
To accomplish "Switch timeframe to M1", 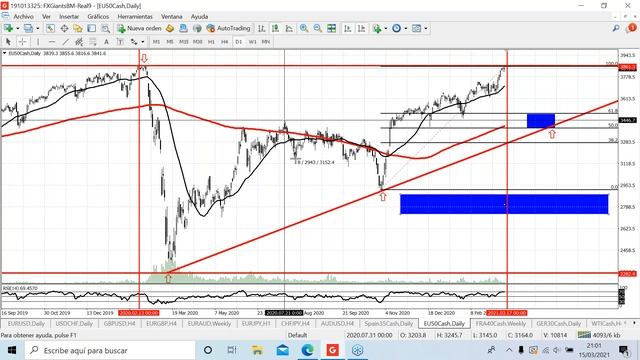I will click(x=156, y=42).
